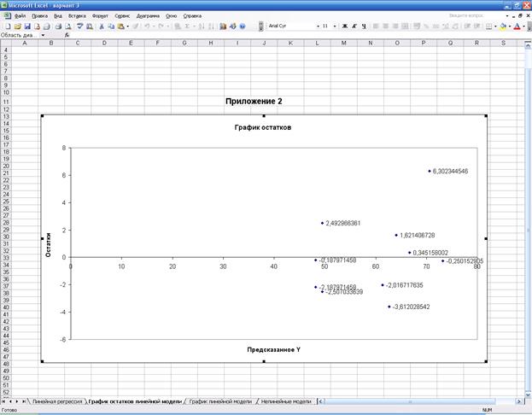
Task: Click the Help question mark icon
Action: 243,26
